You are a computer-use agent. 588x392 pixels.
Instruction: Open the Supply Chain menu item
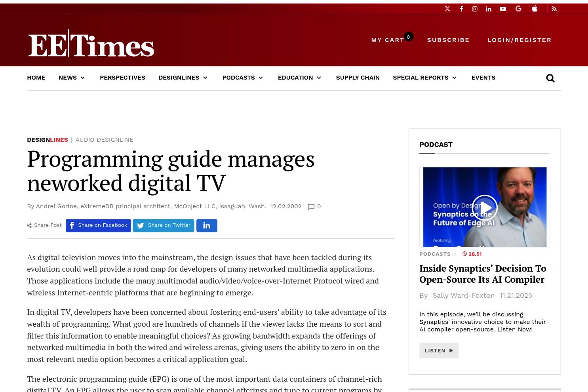[358, 78]
